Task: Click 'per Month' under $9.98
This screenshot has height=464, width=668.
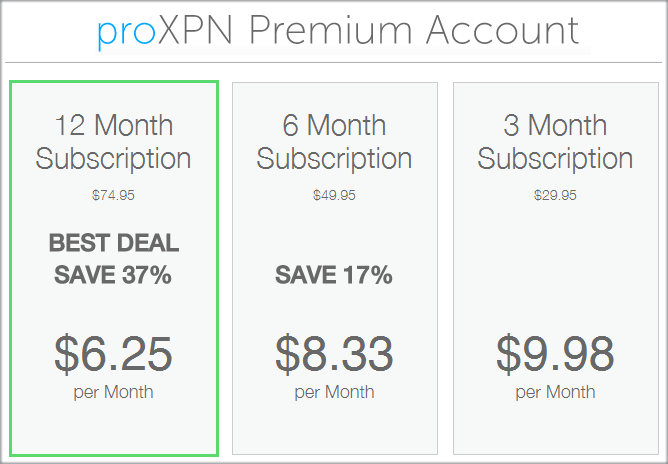Action: click(x=555, y=392)
